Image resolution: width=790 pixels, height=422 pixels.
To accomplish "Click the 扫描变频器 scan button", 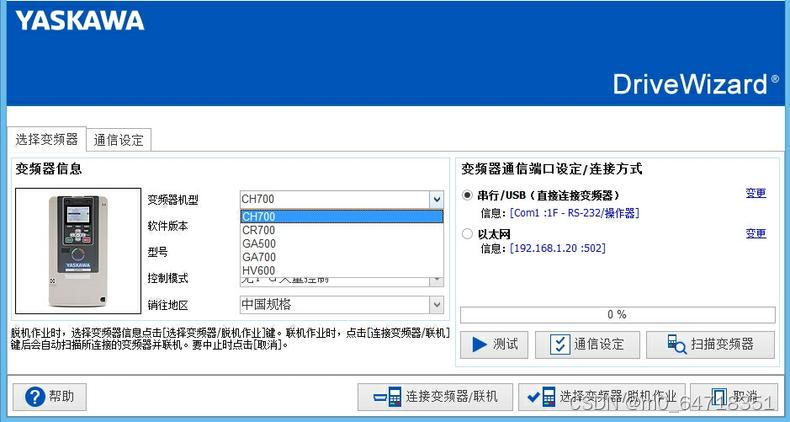I will tap(710, 344).
